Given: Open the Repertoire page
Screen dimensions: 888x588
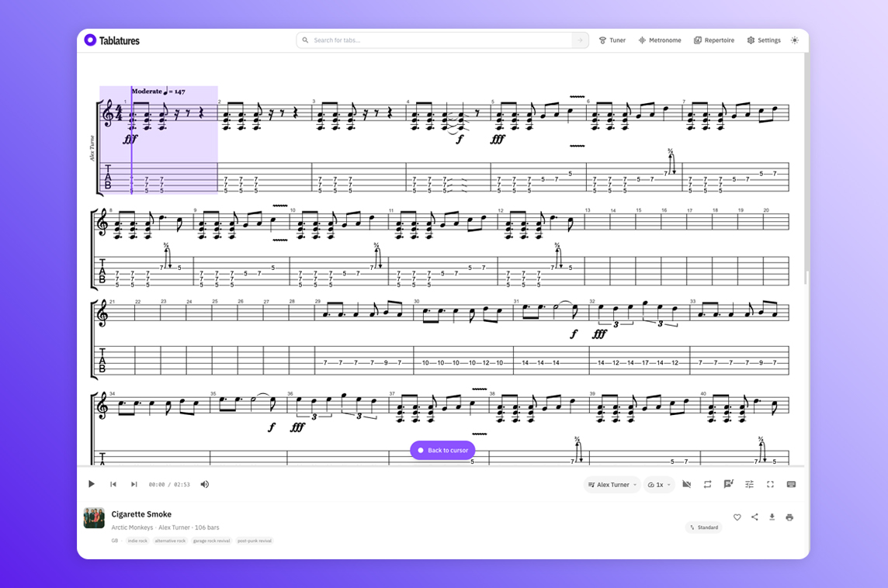Looking at the screenshot, I should coord(714,40).
